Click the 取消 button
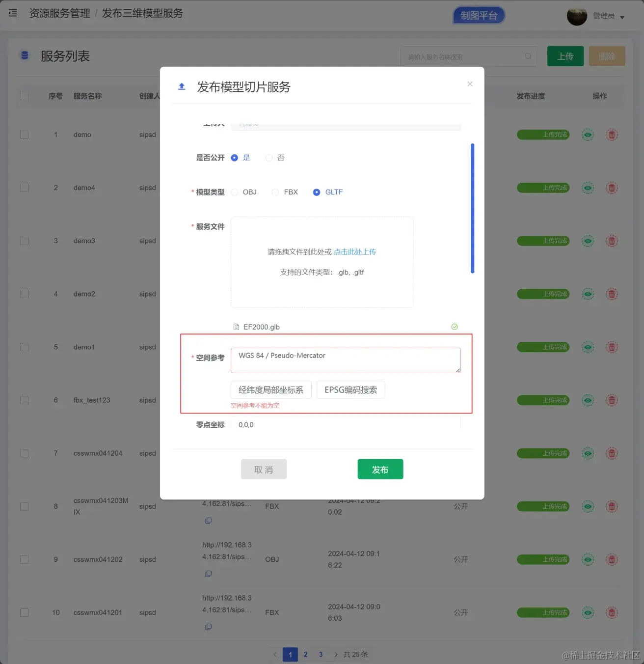 coord(264,470)
